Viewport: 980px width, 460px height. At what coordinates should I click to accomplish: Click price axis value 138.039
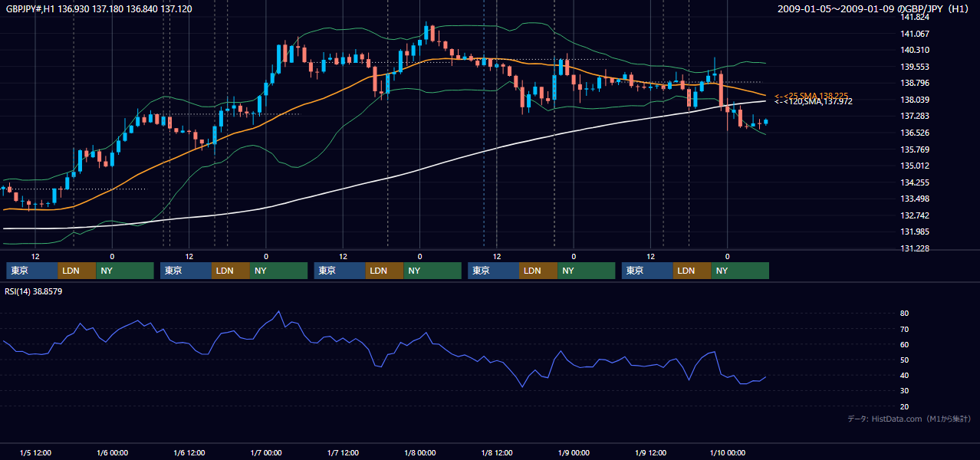pyautogui.click(x=915, y=100)
